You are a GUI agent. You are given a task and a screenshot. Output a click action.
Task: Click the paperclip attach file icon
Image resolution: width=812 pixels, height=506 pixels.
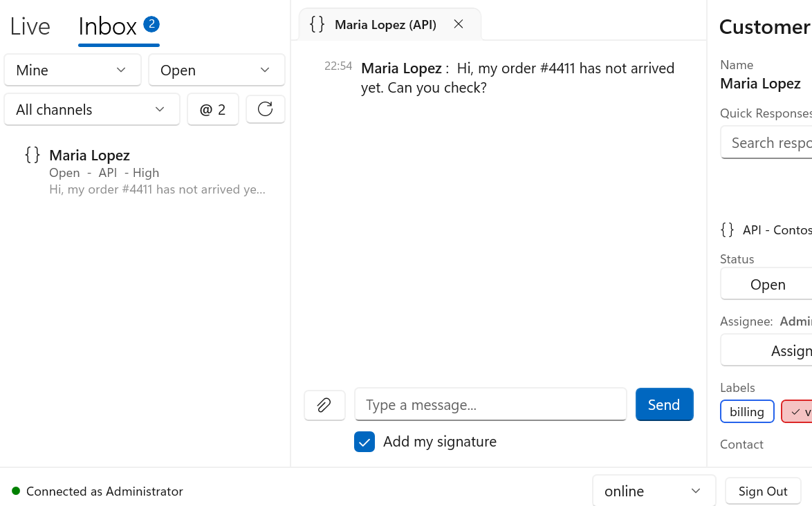[x=324, y=404]
